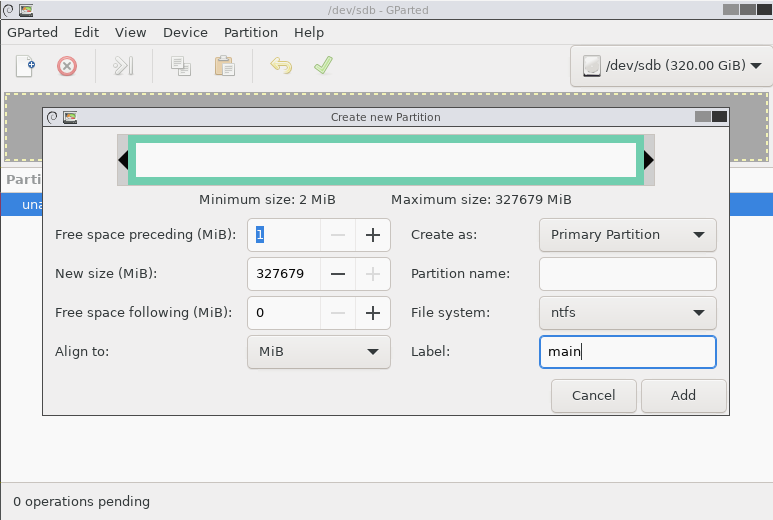773x520 pixels.
Task: Click the Delete partition red X icon
Action: [67, 66]
